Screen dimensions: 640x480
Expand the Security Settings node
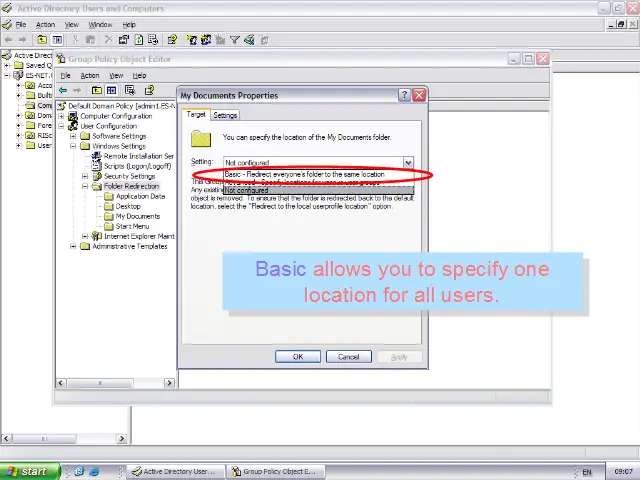point(85,176)
